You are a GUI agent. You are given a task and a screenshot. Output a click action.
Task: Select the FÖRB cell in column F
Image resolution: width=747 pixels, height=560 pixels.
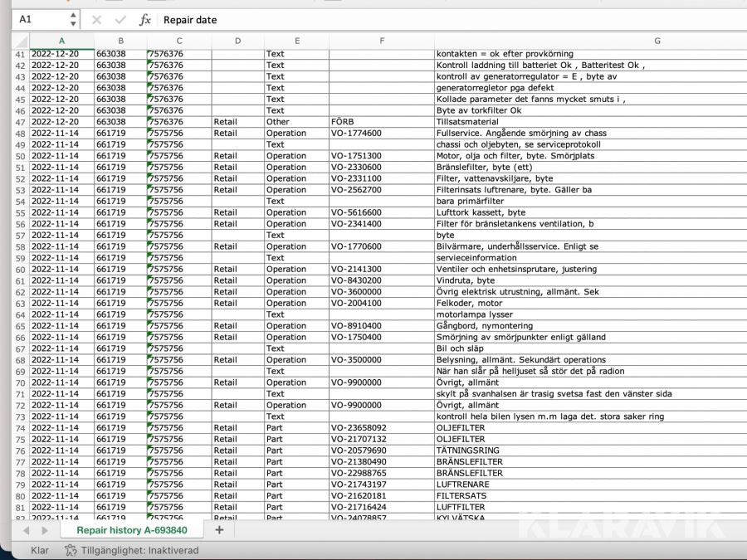click(x=342, y=121)
